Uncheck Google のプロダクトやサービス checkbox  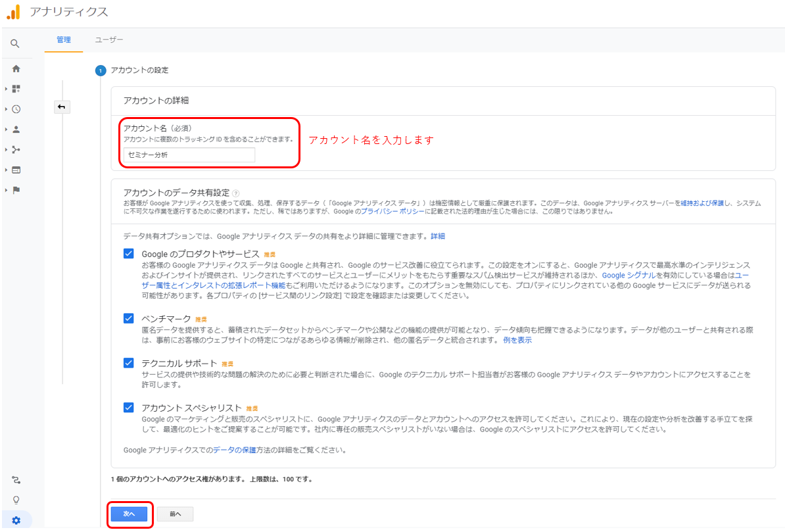tap(129, 253)
